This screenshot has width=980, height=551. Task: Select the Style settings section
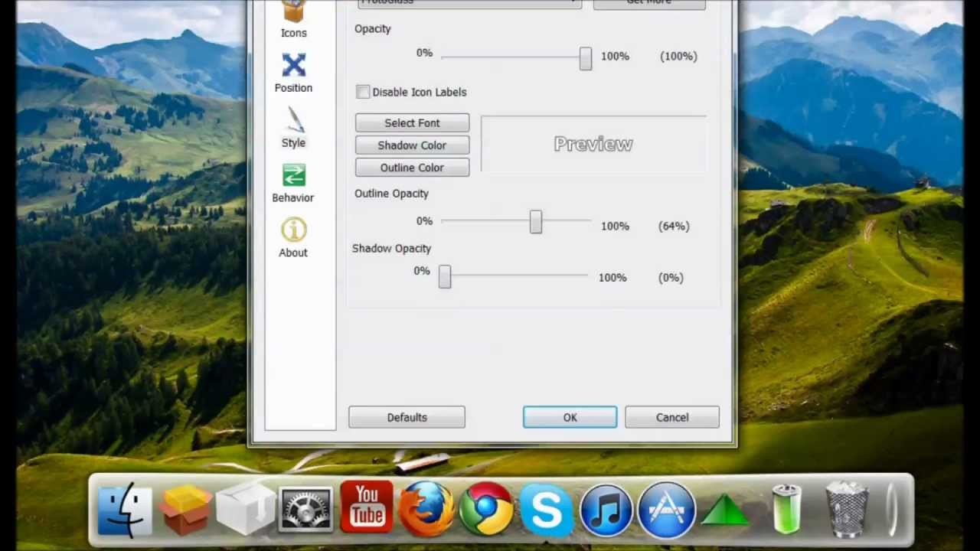tap(293, 128)
